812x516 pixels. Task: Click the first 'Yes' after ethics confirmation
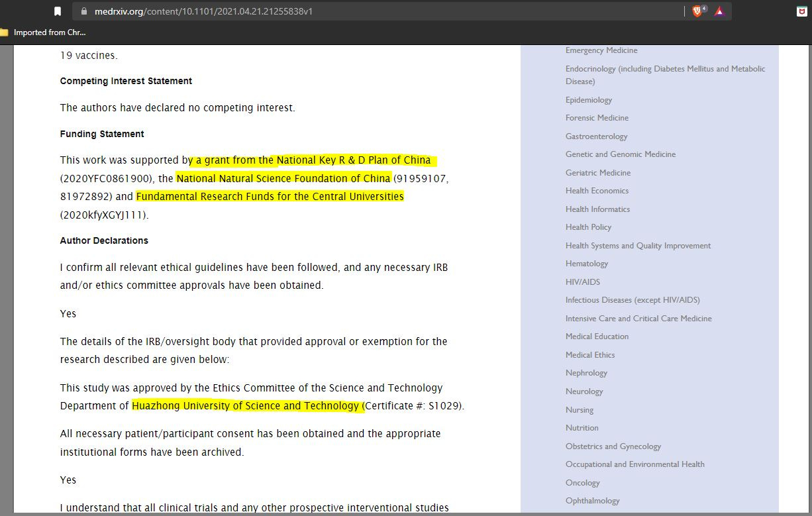click(68, 314)
